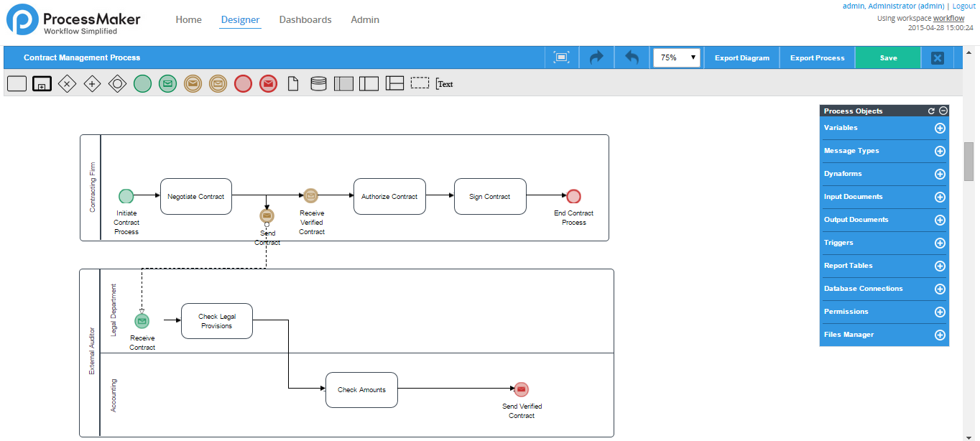Expand Dynaforms with its plus icon
980x441 pixels.
pyautogui.click(x=939, y=174)
